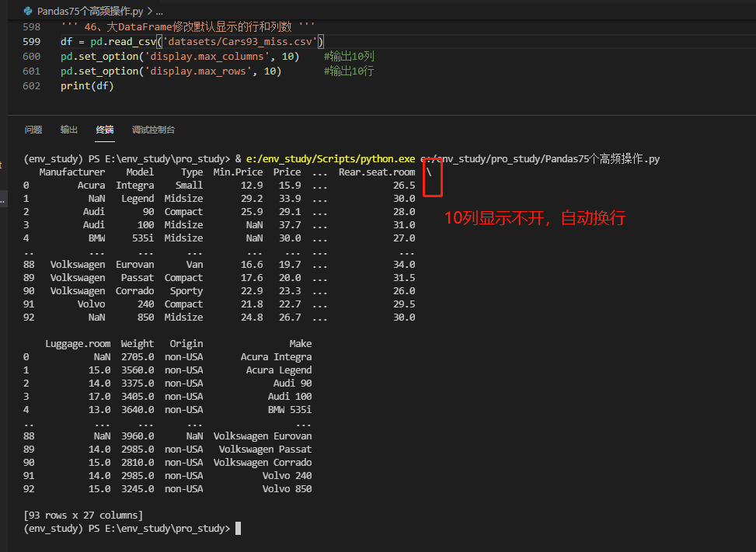Viewport: 756px width, 552px height.
Task: Click the Integra model cell
Action: click(x=134, y=186)
